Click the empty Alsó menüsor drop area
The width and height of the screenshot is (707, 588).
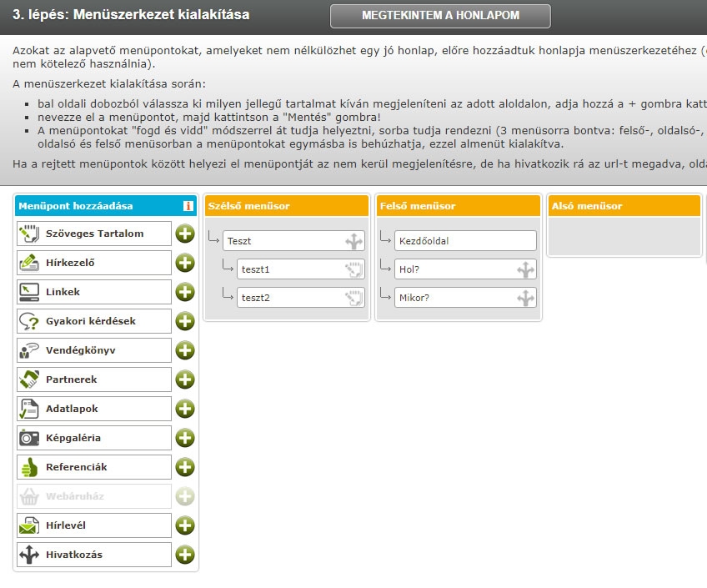tap(624, 236)
